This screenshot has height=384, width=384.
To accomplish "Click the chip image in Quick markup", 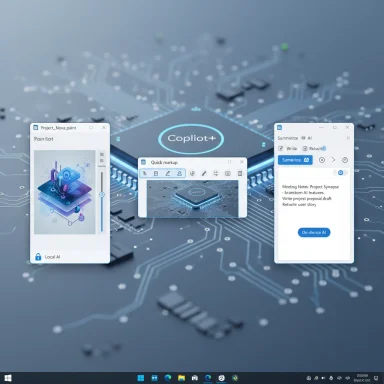I will [192, 199].
